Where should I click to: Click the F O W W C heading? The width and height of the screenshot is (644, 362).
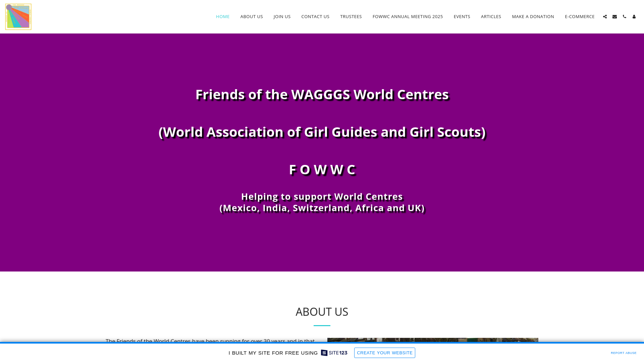[x=322, y=170]
